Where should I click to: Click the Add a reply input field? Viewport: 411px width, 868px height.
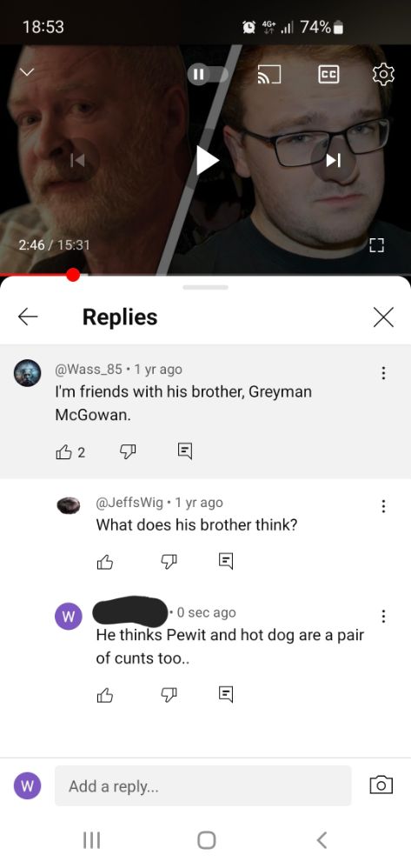(203, 786)
